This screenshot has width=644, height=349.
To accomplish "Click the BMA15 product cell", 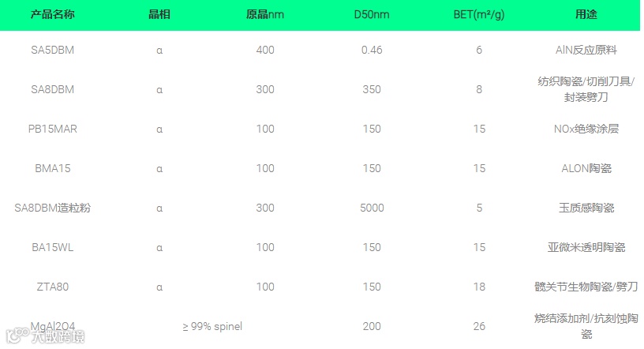I will click(53, 168).
